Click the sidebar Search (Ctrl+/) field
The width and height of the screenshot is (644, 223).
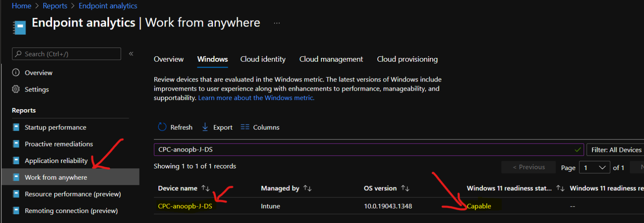tap(67, 54)
